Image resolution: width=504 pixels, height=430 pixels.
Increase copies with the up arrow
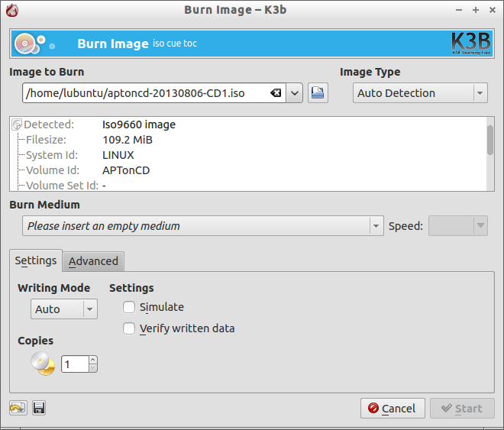pyautogui.click(x=93, y=360)
